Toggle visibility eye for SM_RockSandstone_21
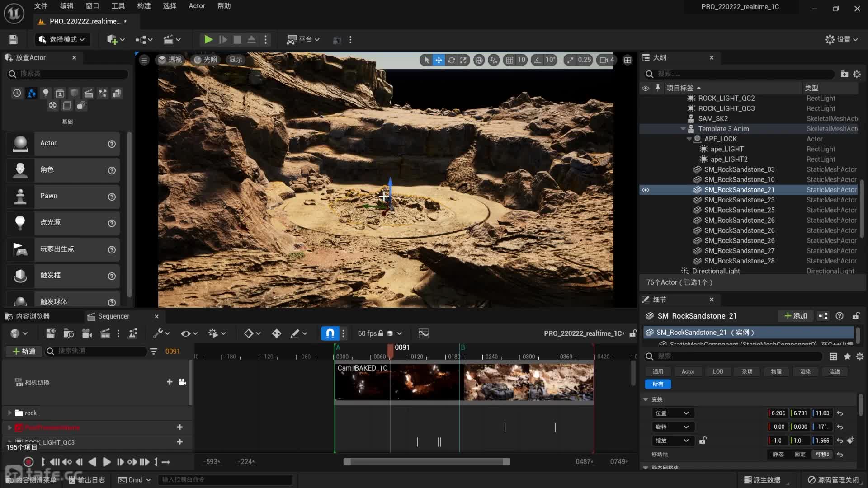Viewport: 868px width, 488px height. point(646,190)
